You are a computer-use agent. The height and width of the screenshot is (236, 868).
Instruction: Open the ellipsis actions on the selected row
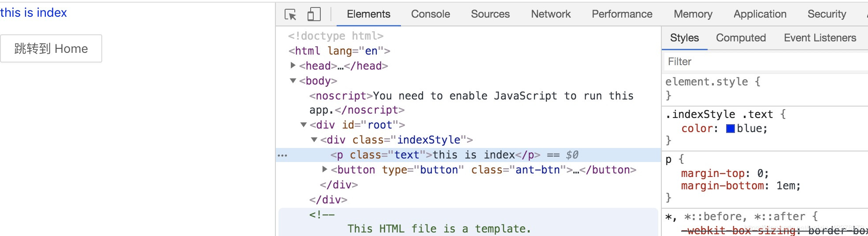click(x=282, y=155)
